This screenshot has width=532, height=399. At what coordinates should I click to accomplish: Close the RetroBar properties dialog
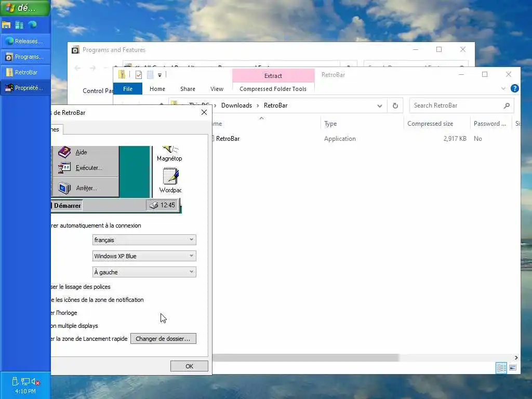pyautogui.click(x=204, y=112)
